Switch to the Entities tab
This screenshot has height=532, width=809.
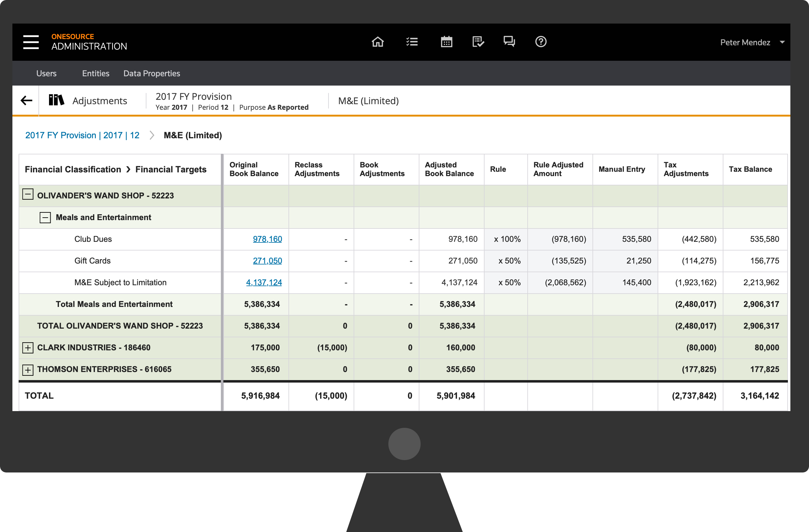coord(96,73)
